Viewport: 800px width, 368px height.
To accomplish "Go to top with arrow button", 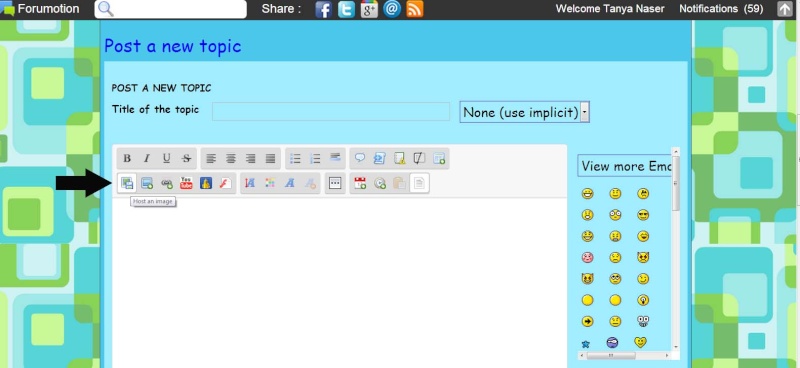I will 785,9.
